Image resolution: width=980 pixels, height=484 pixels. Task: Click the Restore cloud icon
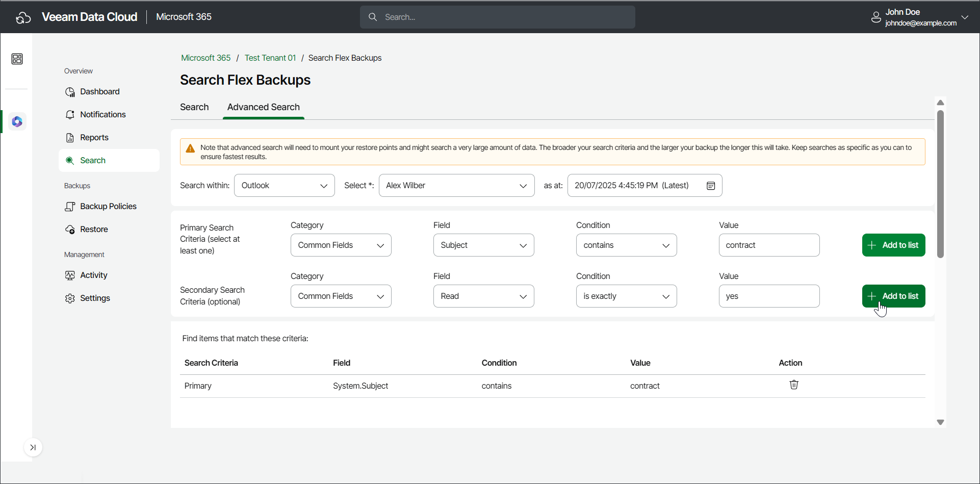(70, 230)
